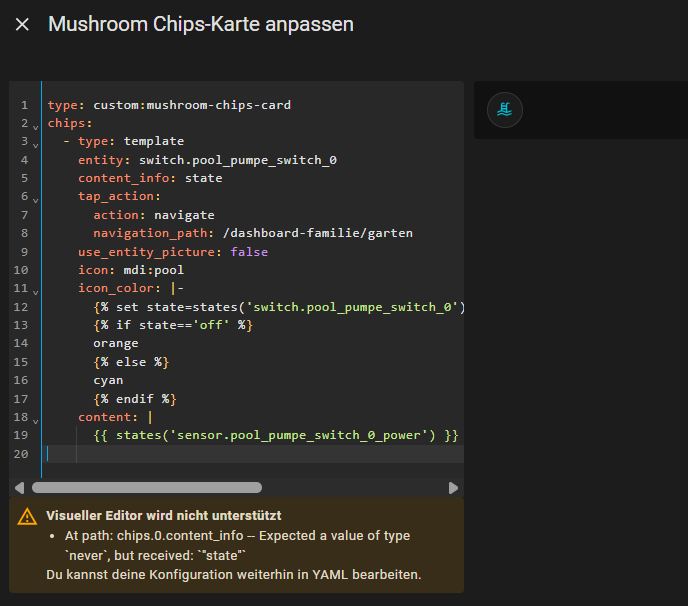Click the right scrollbar arrow

point(453,488)
